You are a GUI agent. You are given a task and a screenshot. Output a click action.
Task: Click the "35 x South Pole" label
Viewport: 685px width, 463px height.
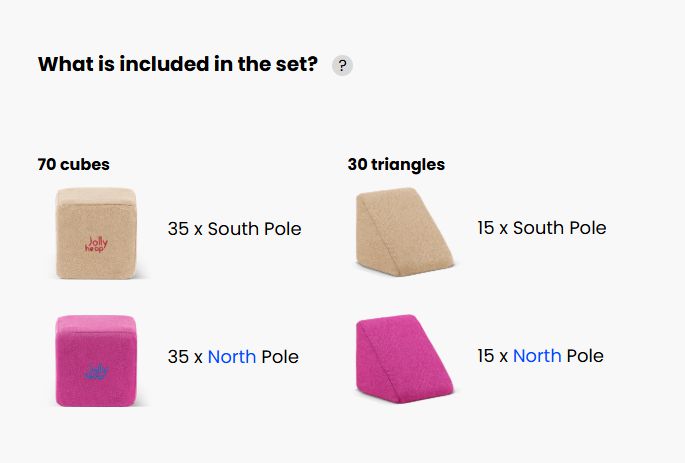[x=234, y=229]
